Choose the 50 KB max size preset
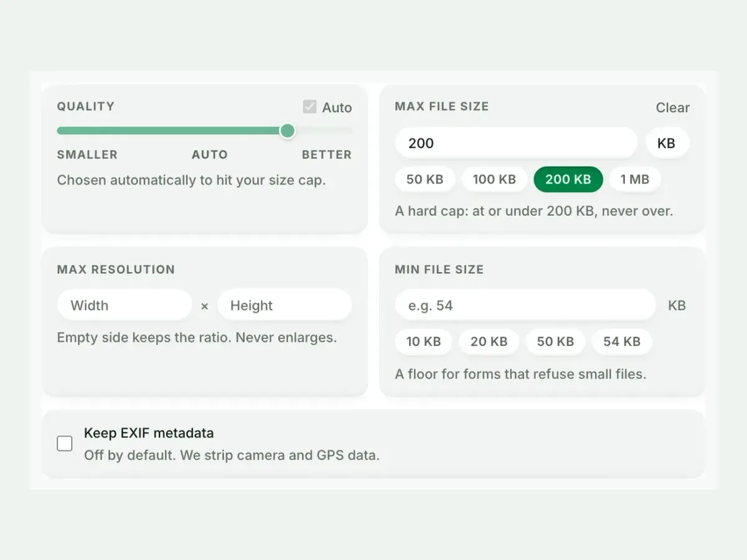747x560 pixels. [x=425, y=179]
